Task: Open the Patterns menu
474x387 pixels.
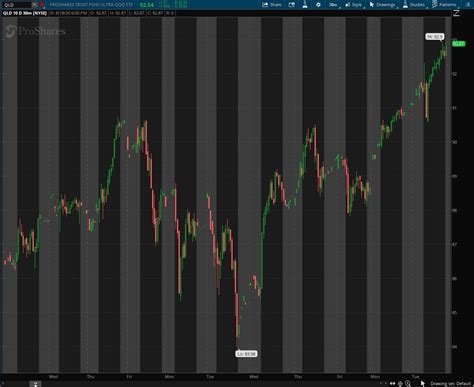Action: point(444,5)
